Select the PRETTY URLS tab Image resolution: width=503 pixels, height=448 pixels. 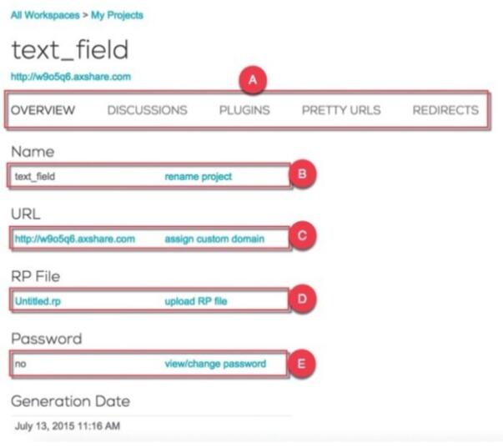341,110
